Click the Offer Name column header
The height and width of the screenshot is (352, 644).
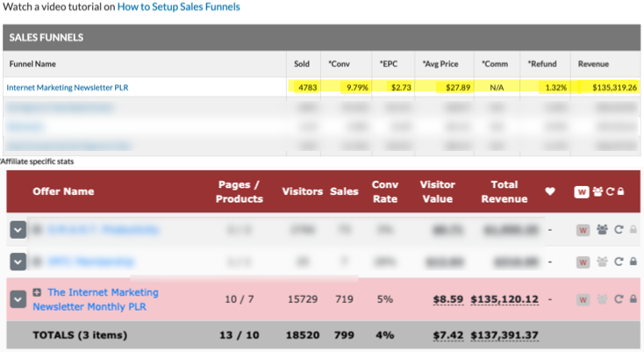pos(63,191)
